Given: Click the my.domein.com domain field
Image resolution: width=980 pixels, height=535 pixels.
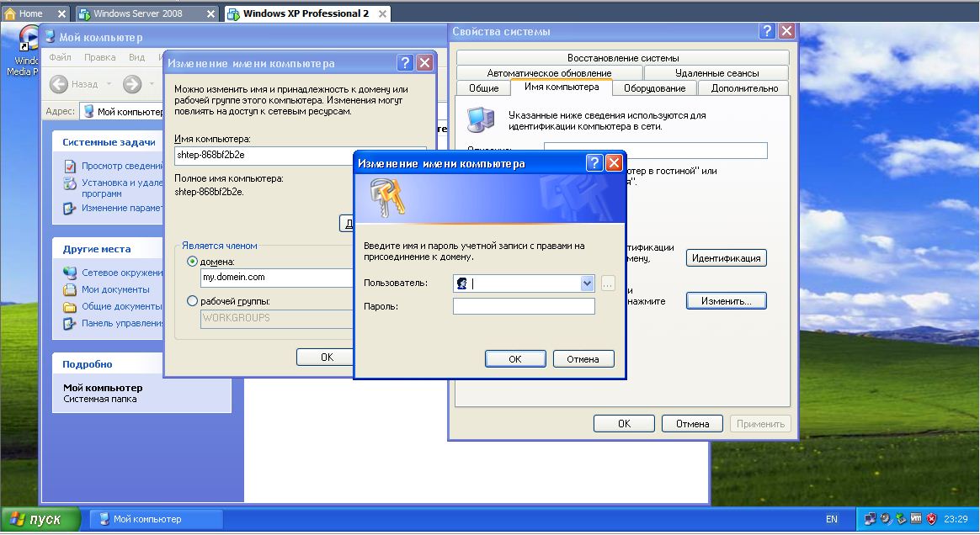Looking at the screenshot, I should tap(276, 278).
